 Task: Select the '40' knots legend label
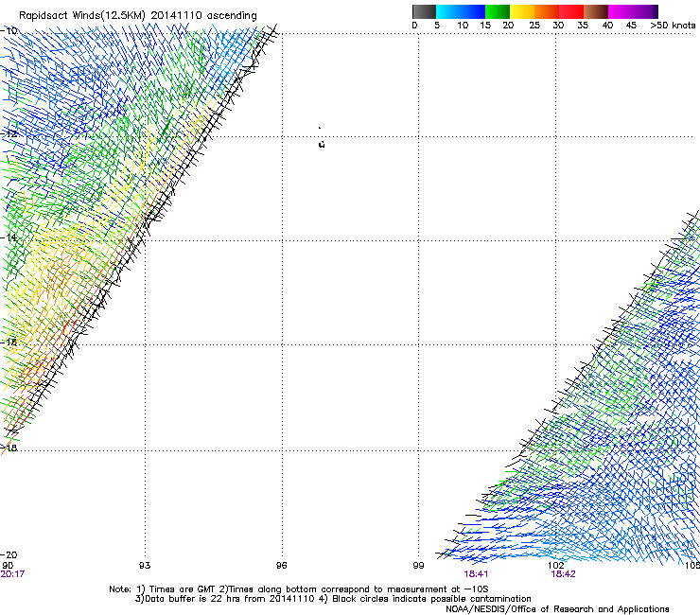tap(607, 26)
